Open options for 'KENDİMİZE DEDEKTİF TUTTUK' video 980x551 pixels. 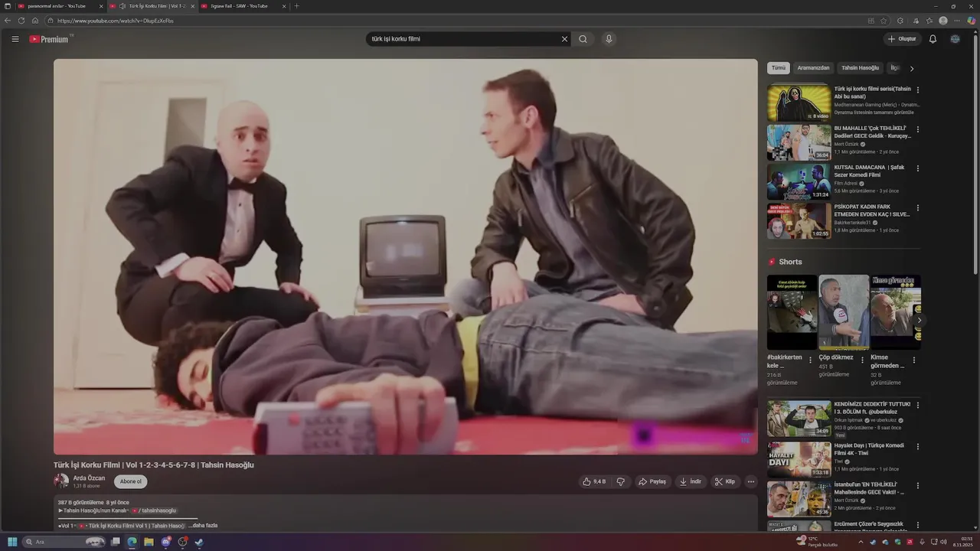click(918, 405)
